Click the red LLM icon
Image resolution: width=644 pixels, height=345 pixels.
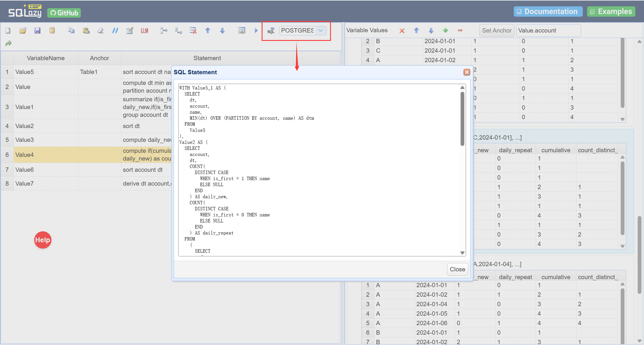[145, 31]
